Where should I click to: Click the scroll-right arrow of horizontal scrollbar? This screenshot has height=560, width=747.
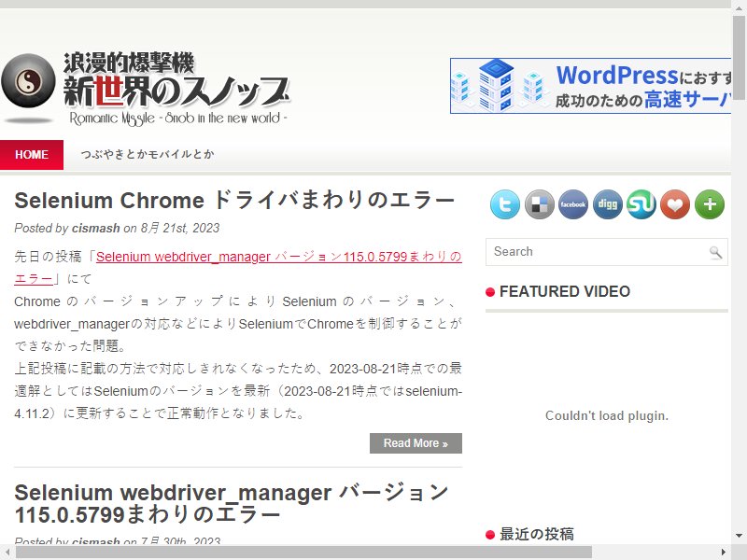[724, 553]
